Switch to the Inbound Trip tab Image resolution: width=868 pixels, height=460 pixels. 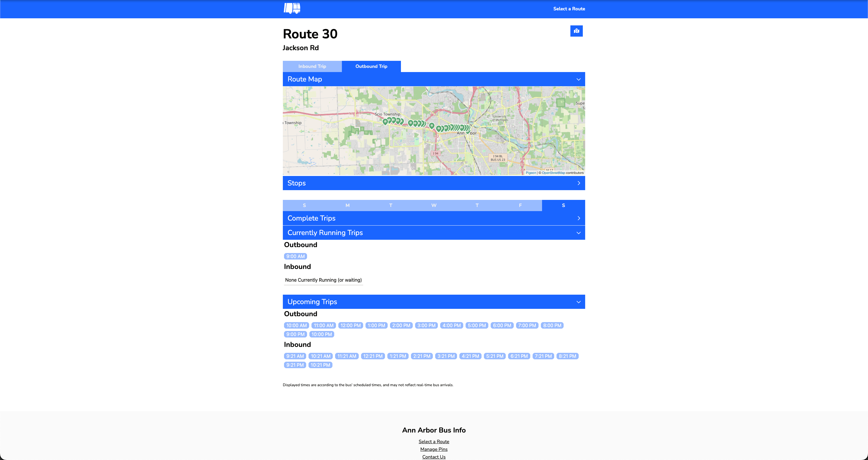tap(312, 66)
